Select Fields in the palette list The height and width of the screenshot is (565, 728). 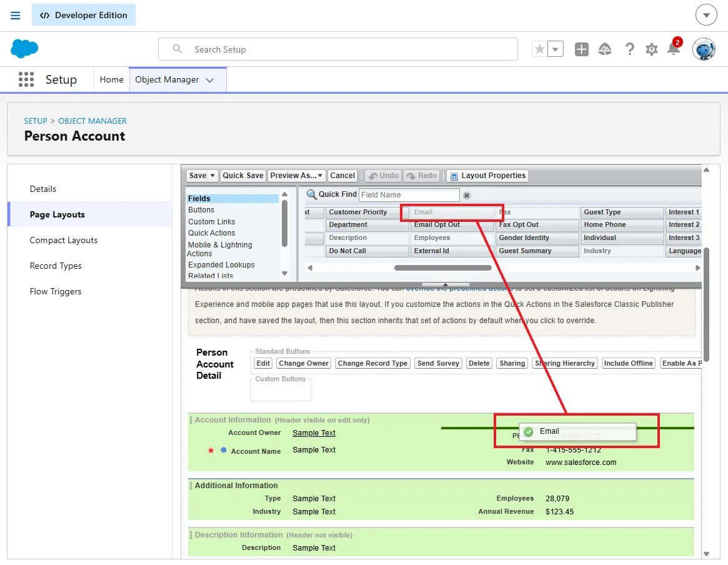(x=232, y=198)
